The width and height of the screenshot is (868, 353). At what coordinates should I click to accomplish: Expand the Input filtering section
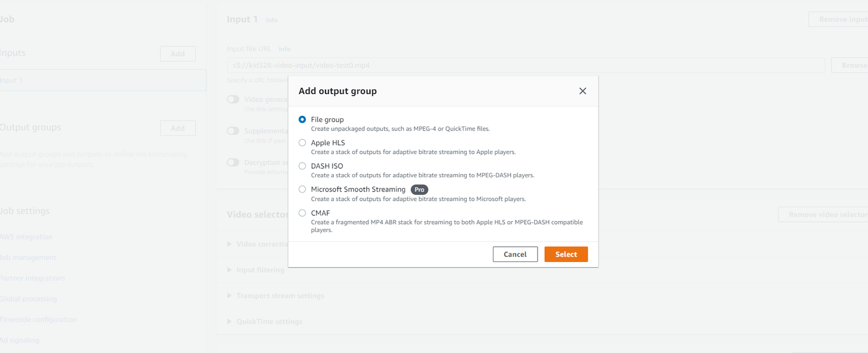[x=260, y=270]
